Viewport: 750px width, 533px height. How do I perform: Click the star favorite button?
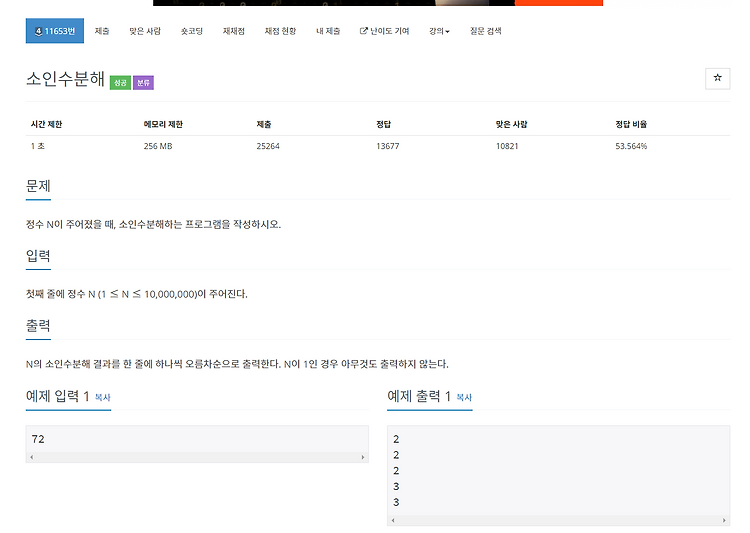click(717, 78)
